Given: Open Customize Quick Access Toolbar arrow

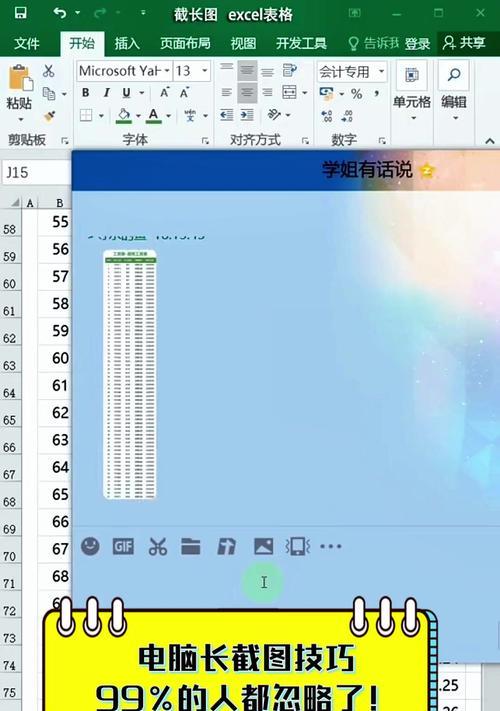Looking at the screenshot, I should [143, 13].
